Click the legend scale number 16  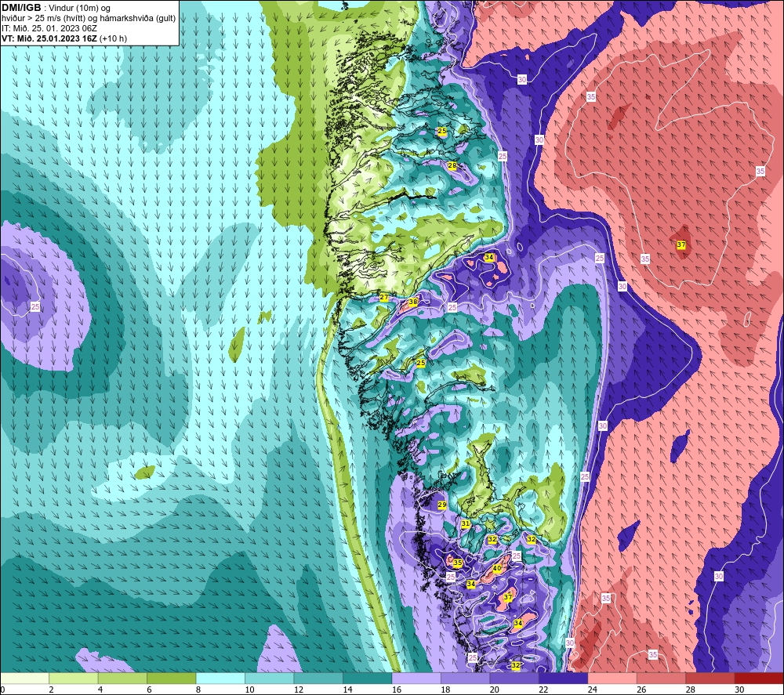[x=397, y=690]
